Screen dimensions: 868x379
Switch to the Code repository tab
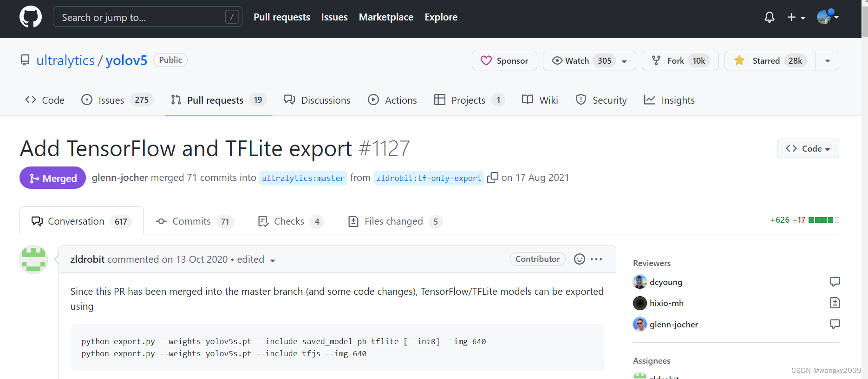tap(45, 100)
